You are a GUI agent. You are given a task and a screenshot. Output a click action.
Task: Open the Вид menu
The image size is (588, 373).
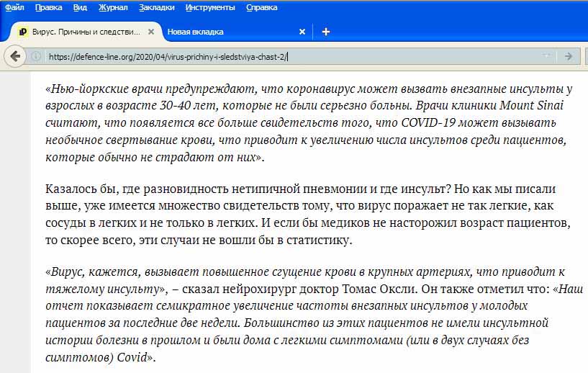80,7
